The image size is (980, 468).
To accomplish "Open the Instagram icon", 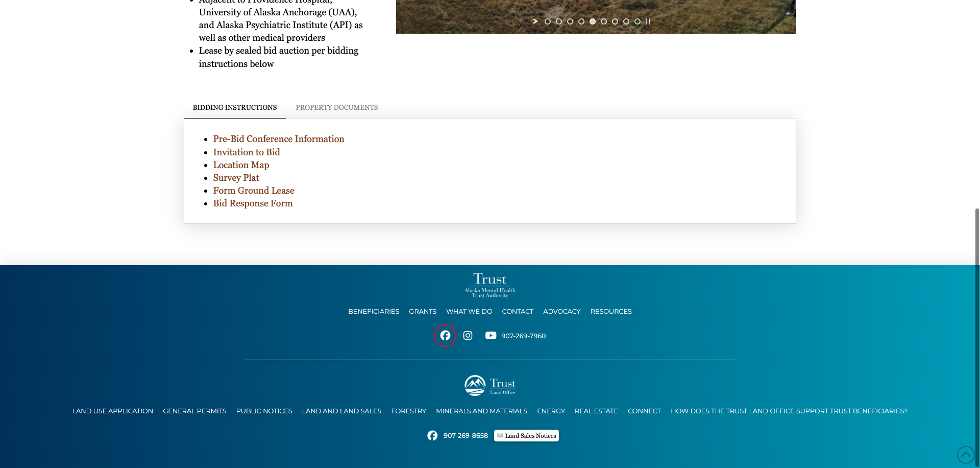I will click(468, 336).
